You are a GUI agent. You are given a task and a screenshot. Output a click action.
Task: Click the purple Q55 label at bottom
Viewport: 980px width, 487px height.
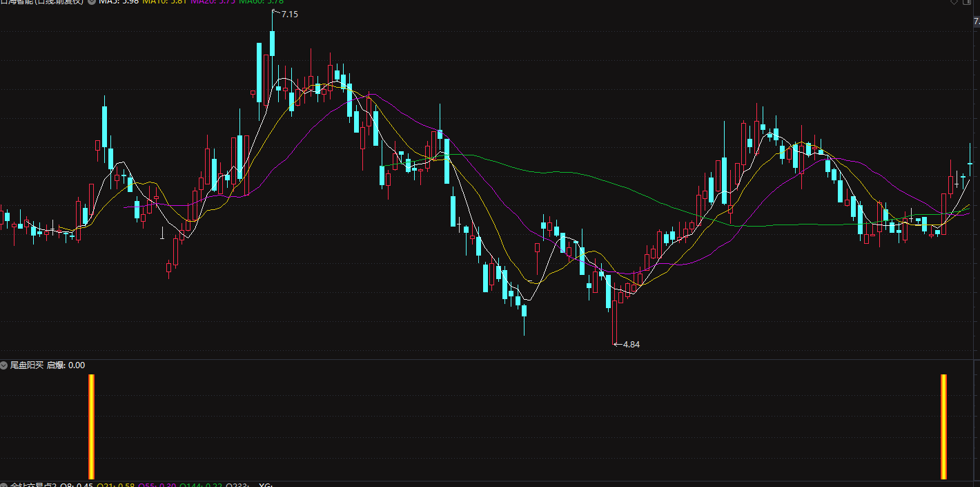(x=157, y=485)
